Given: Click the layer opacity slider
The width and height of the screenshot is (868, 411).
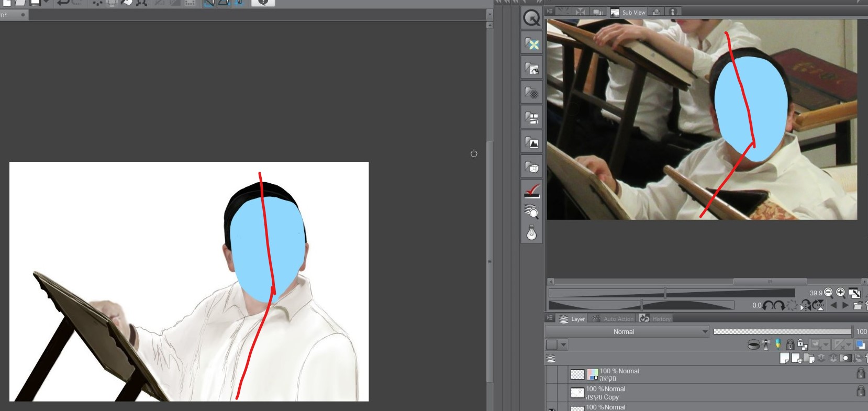Looking at the screenshot, I should 782,331.
